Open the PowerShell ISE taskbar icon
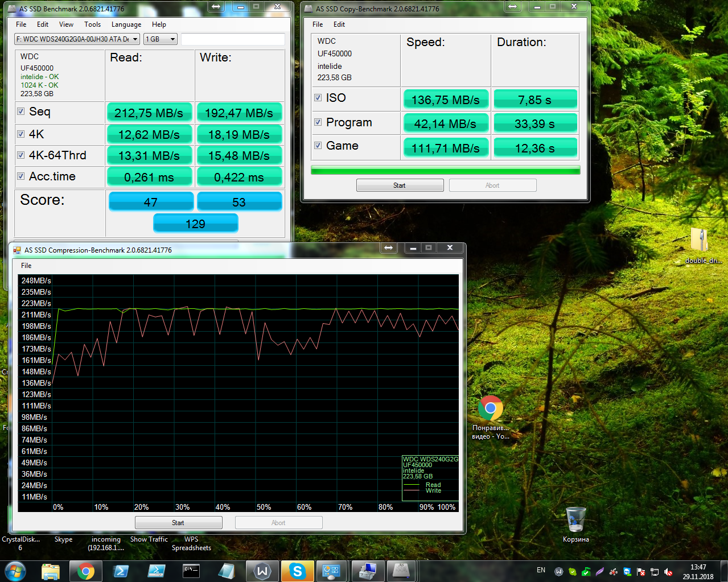This screenshot has width=728, height=582. pos(156,571)
